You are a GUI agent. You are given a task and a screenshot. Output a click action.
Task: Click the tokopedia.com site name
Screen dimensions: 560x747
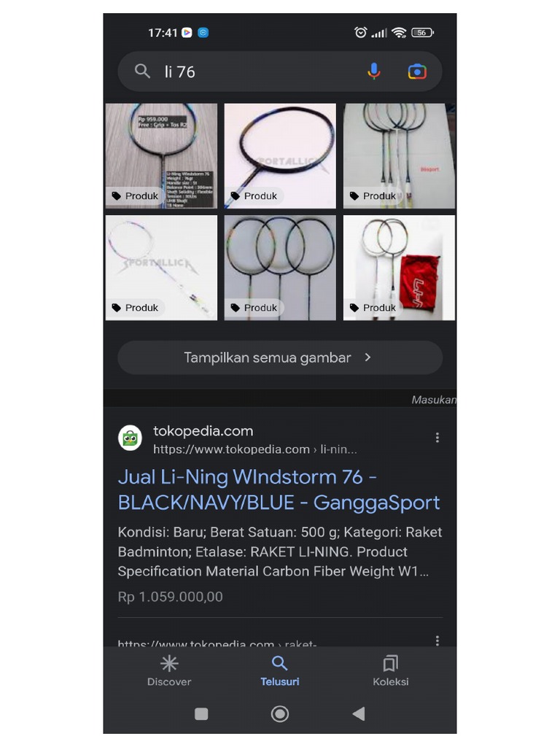203,431
